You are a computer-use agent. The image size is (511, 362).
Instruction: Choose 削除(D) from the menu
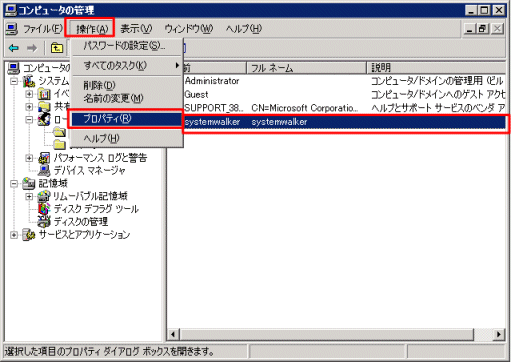[x=127, y=85]
